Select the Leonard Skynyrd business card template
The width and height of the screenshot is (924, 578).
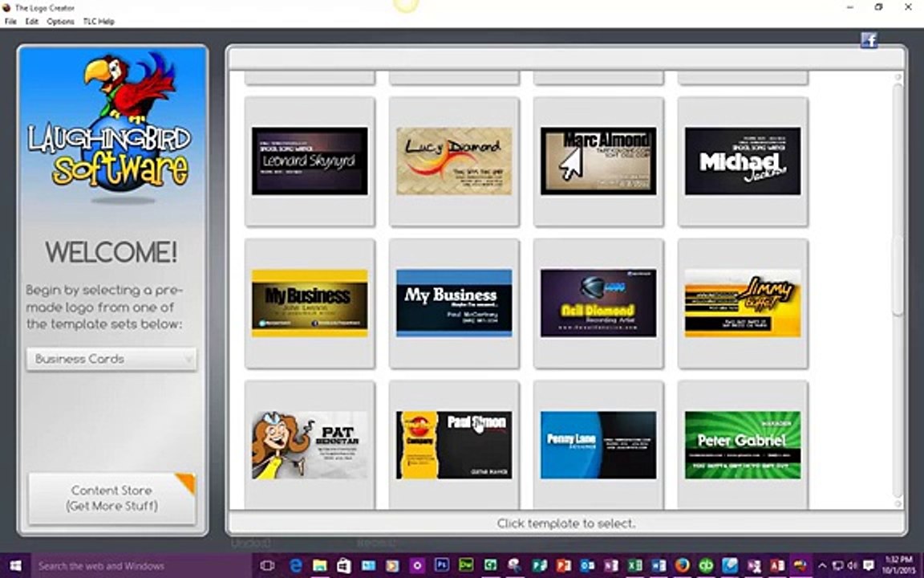[310, 161]
